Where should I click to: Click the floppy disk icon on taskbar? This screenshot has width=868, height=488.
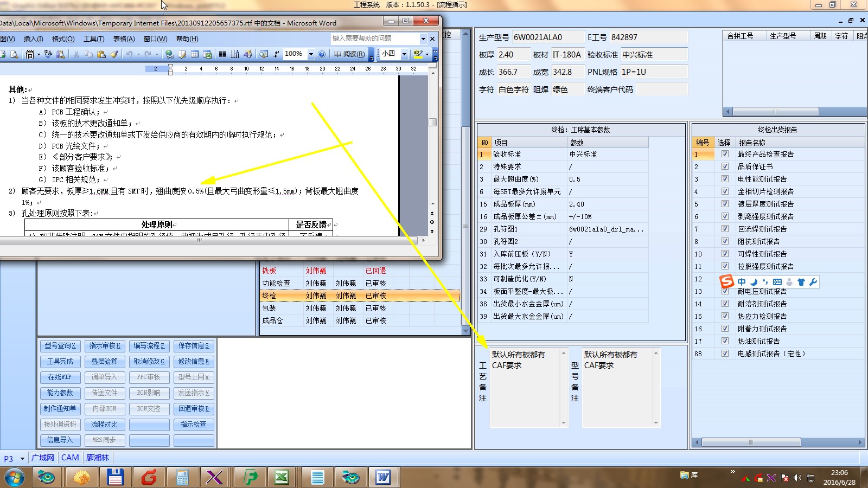115,477
